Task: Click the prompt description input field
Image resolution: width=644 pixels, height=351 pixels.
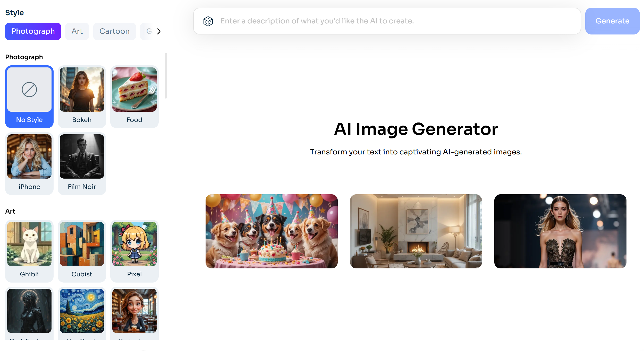Action: [386, 21]
